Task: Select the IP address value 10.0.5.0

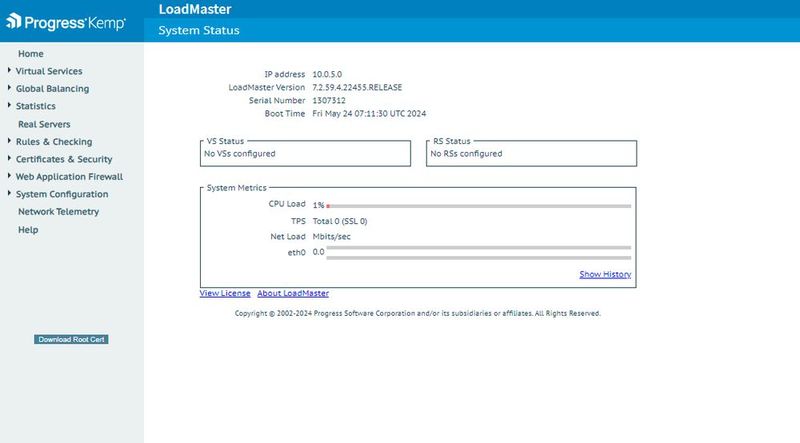Action: tap(327, 74)
